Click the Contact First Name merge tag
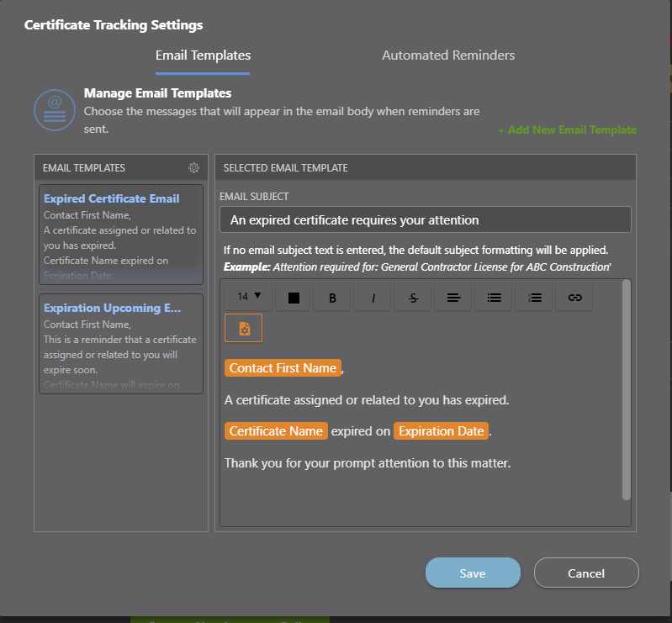The width and height of the screenshot is (672, 623). coord(283,368)
